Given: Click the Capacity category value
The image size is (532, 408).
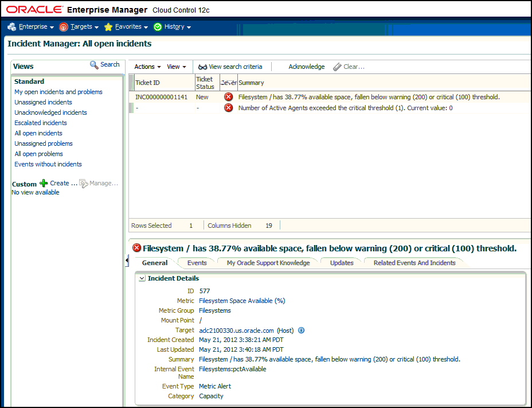Looking at the screenshot, I should pos(211,396).
